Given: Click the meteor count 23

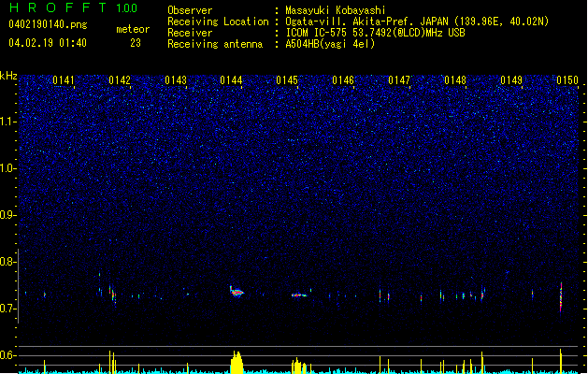Looking at the screenshot, I should coord(136,43).
